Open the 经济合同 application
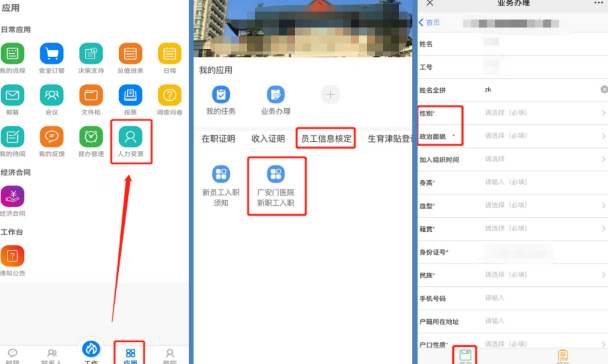The height and width of the screenshot is (364, 608). pos(13,196)
